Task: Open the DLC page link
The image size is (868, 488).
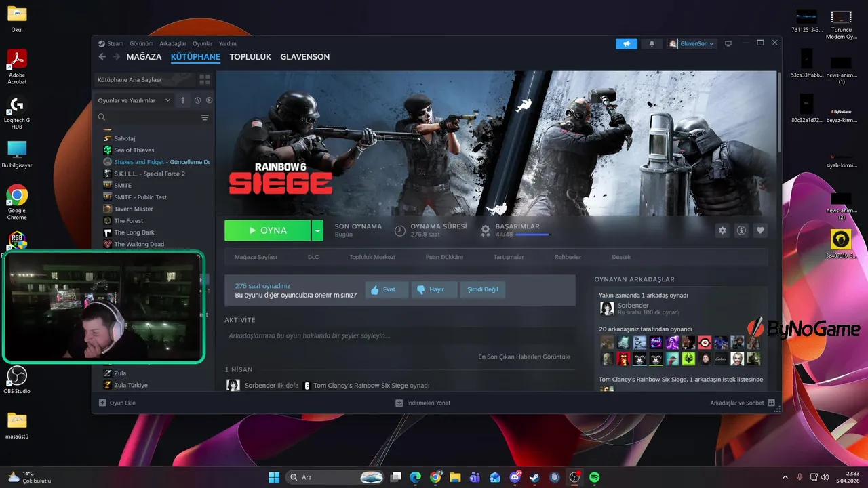Action: (x=313, y=257)
